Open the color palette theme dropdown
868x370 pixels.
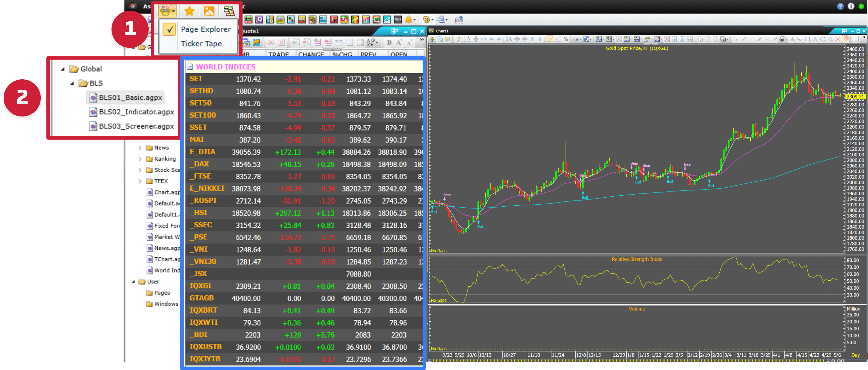427,20
